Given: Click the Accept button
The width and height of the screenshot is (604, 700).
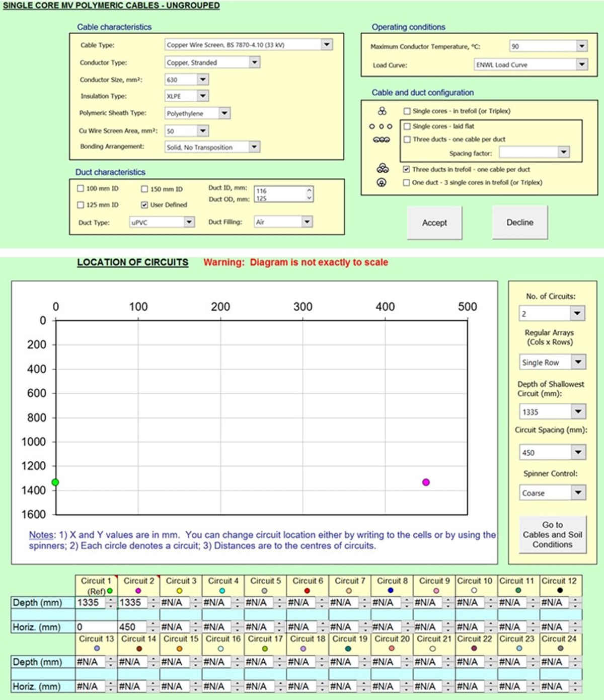Looking at the screenshot, I should 434,223.
